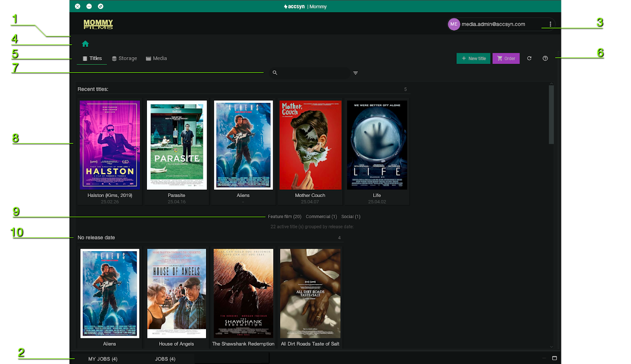Refresh the titles list

pos(529,58)
